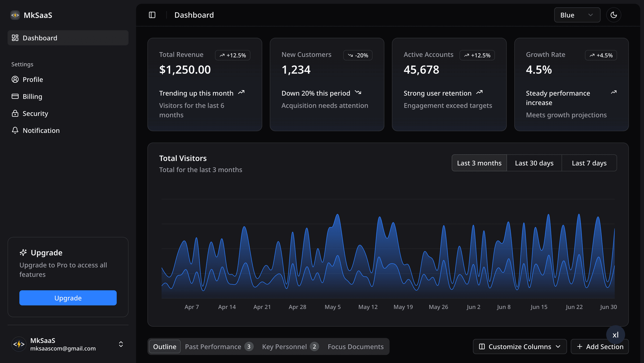Click the Profile user icon
Screen dimensions: 644x363
pyautogui.click(x=15, y=80)
